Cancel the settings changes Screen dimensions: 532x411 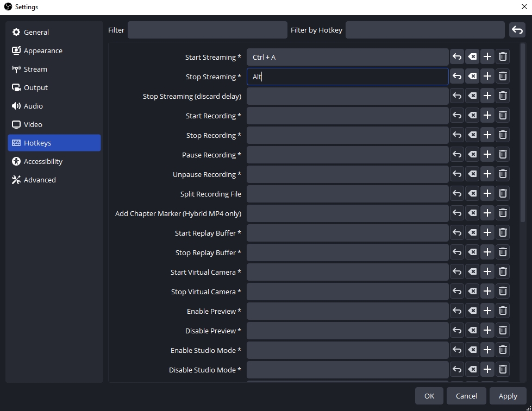[466, 396]
